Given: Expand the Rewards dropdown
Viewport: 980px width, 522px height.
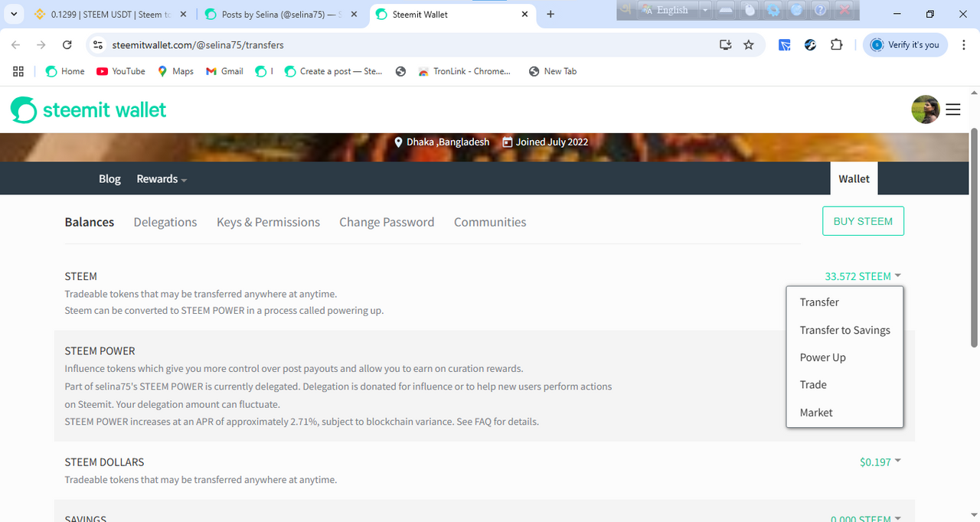Looking at the screenshot, I should pyautogui.click(x=162, y=178).
